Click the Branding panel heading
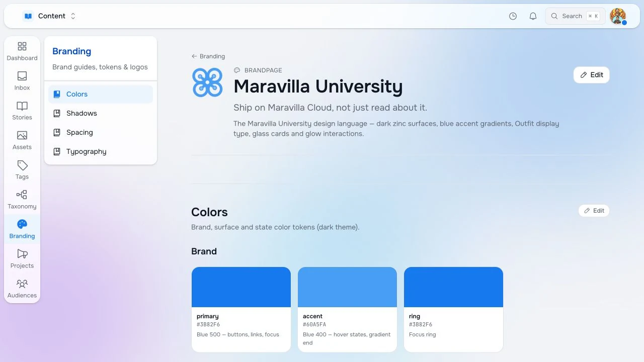The image size is (644, 362). coord(72,51)
